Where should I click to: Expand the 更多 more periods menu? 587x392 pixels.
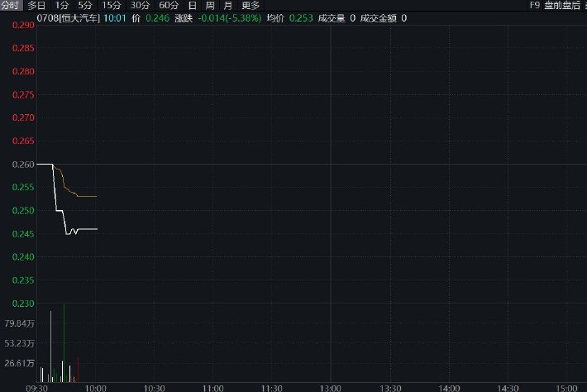[251, 5]
